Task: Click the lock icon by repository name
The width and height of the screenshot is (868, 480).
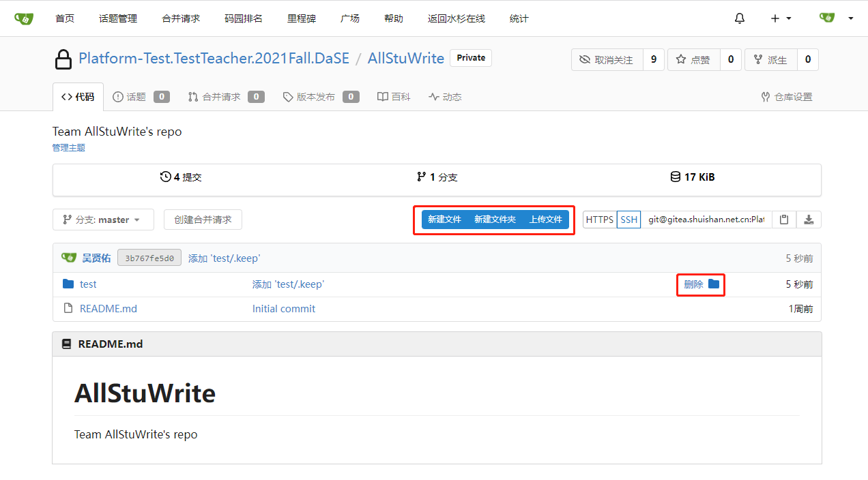Action: (x=63, y=59)
